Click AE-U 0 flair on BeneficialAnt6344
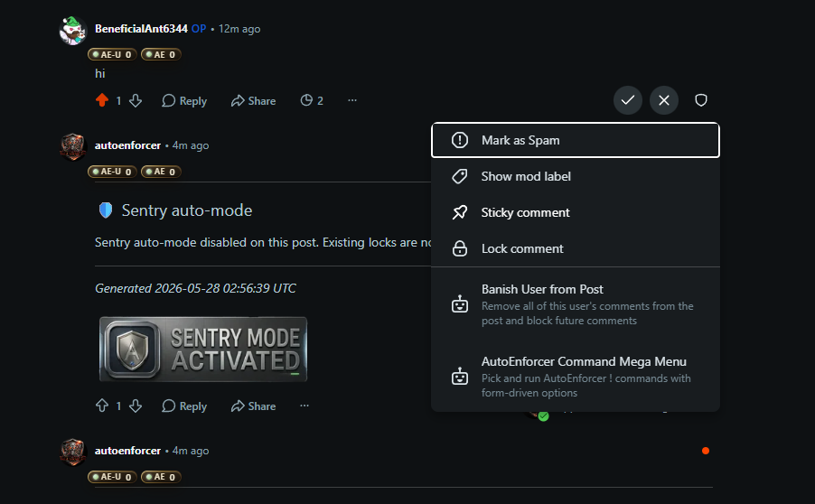Screen dimensions: 815x504 point(113,54)
